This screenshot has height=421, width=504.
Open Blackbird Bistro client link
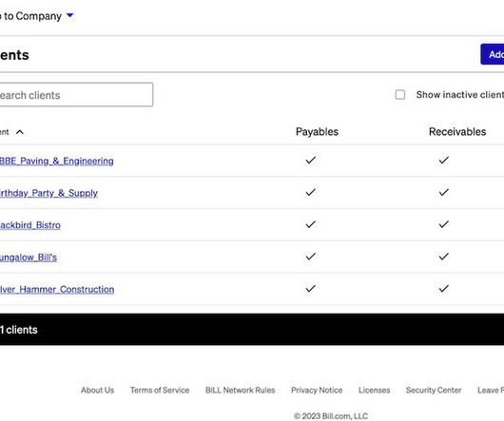[30, 225]
